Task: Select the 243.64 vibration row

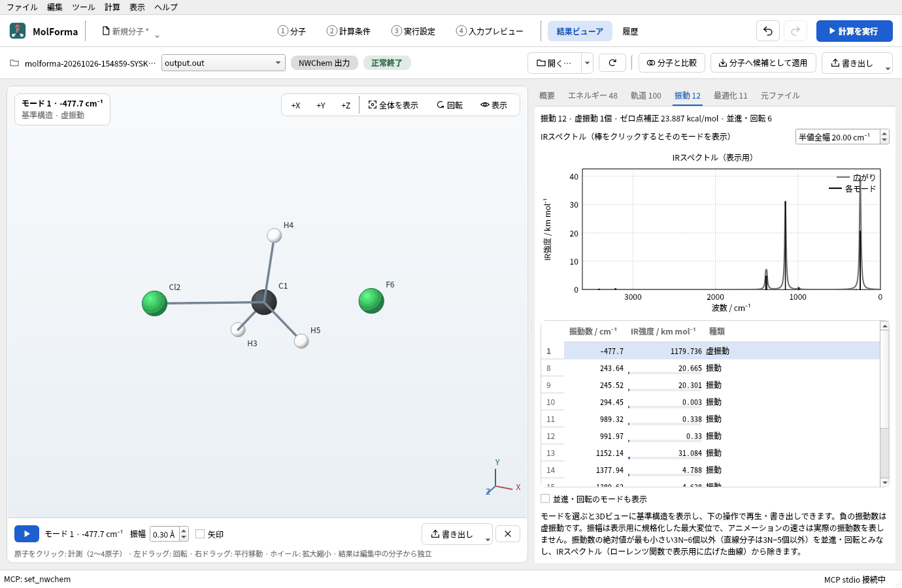Action: (x=710, y=368)
